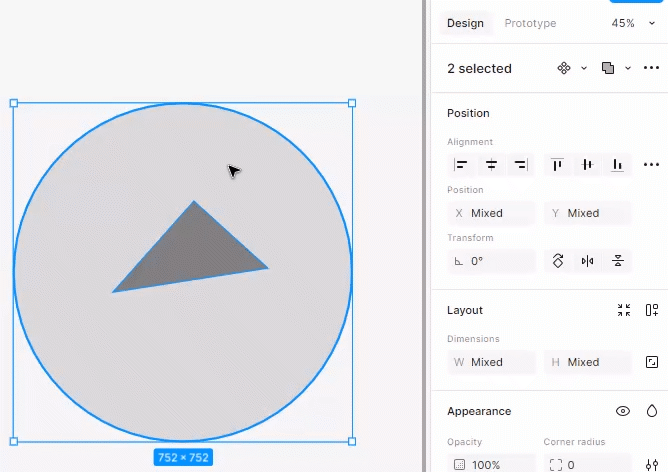Flip selection horizontally

coord(587,261)
